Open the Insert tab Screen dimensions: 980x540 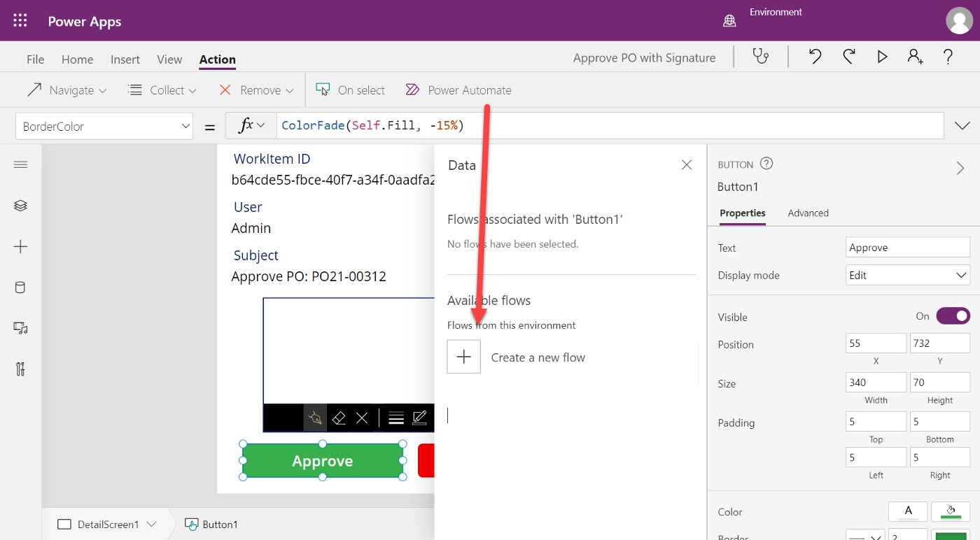125,59
